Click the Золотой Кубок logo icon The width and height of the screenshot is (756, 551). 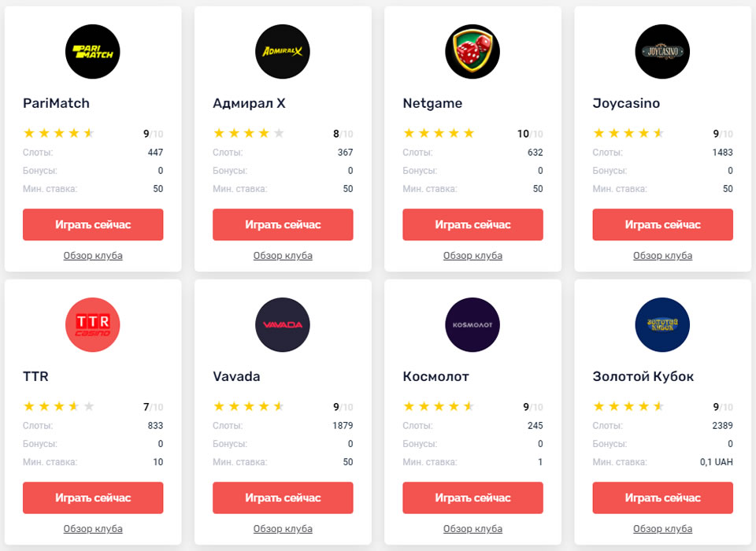click(x=662, y=325)
